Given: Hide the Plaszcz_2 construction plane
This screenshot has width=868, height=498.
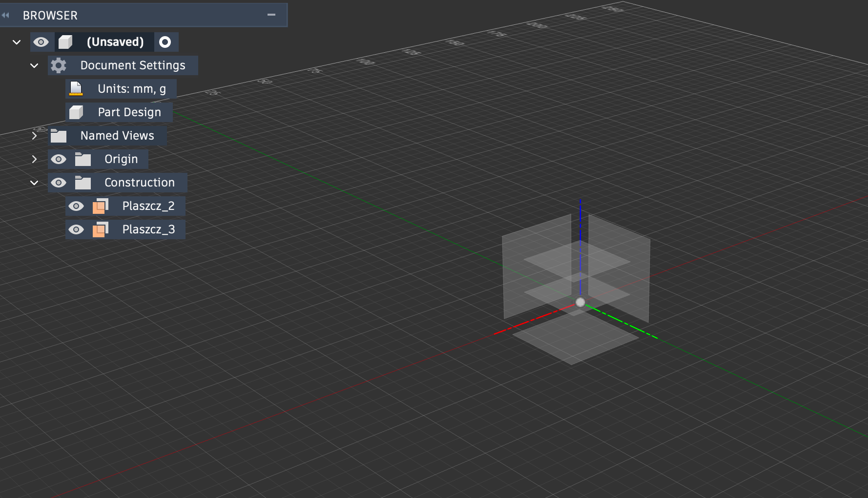Looking at the screenshot, I should coord(76,206).
